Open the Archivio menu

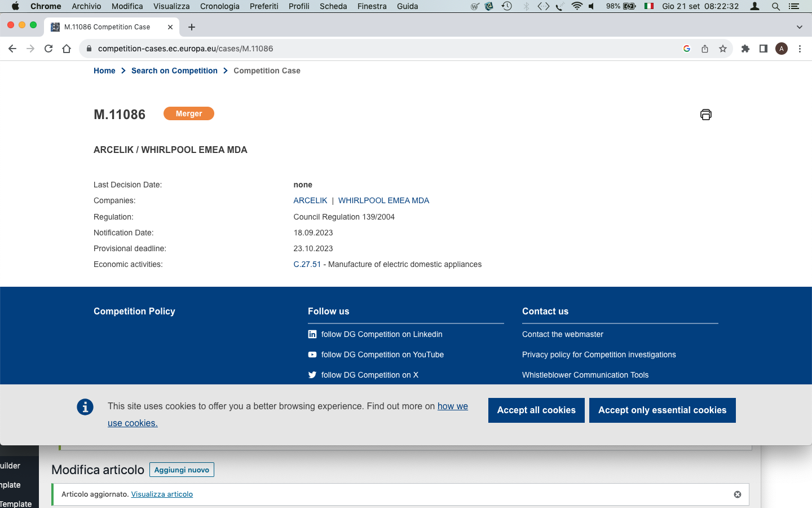[86, 6]
